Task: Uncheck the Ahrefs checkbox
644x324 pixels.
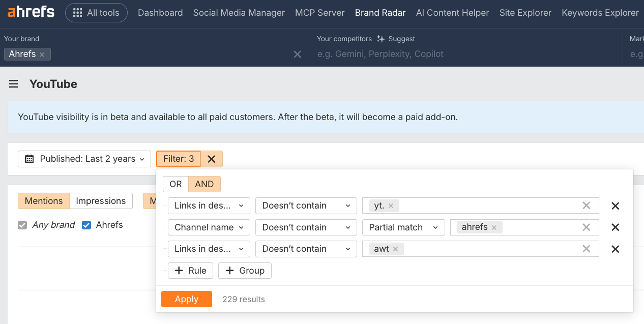Action: (x=86, y=224)
